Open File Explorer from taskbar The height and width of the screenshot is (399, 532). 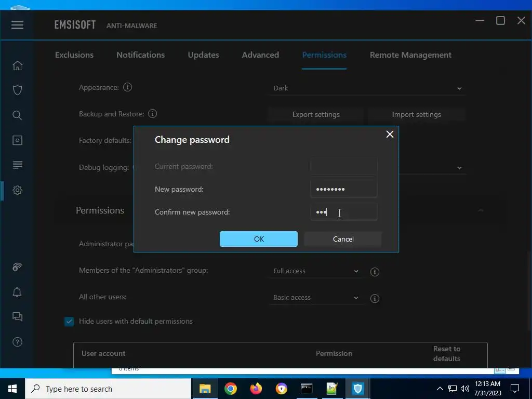click(205, 389)
